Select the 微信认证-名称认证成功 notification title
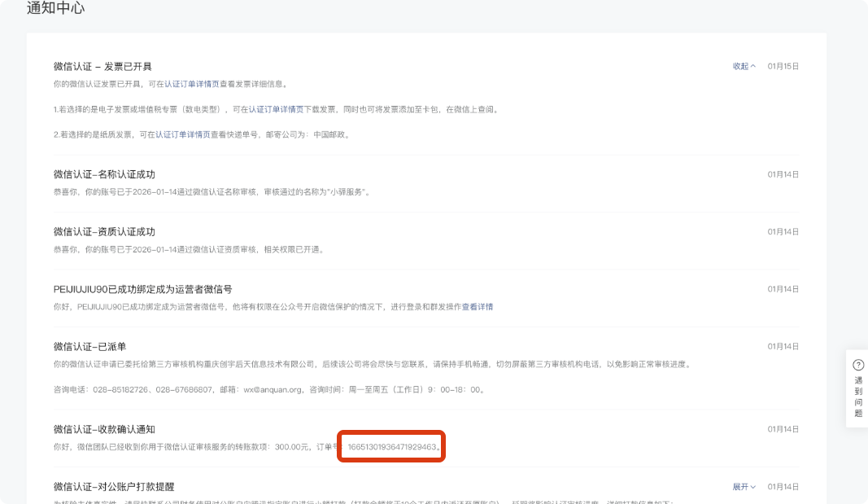This screenshot has height=504, width=868. (x=104, y=174)
